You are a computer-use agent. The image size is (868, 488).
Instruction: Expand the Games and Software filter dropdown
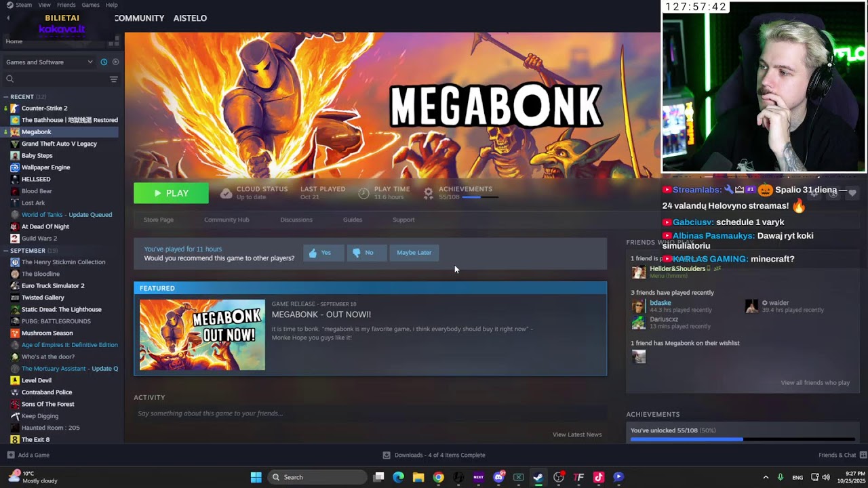(x=50, y=62)
